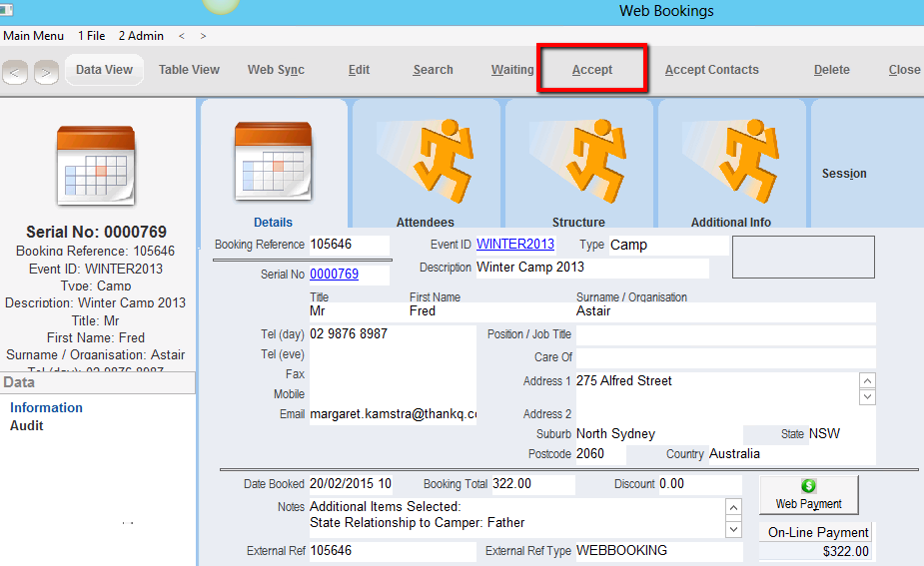The width and height of the screenshot is (924, 566).
Task: Click the Email address field
Action: click(x=393, y=414)
